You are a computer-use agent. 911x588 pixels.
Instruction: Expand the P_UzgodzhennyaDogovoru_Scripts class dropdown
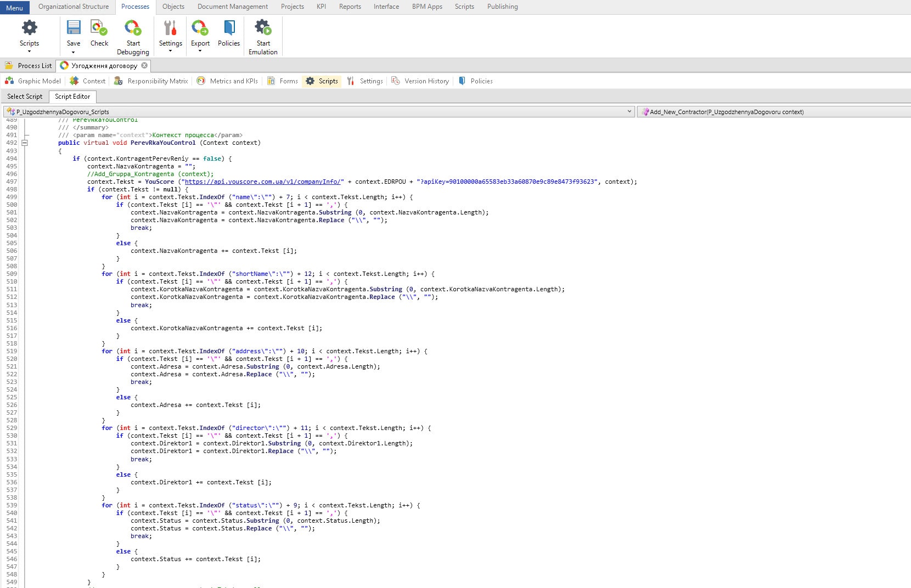point(629,112)
